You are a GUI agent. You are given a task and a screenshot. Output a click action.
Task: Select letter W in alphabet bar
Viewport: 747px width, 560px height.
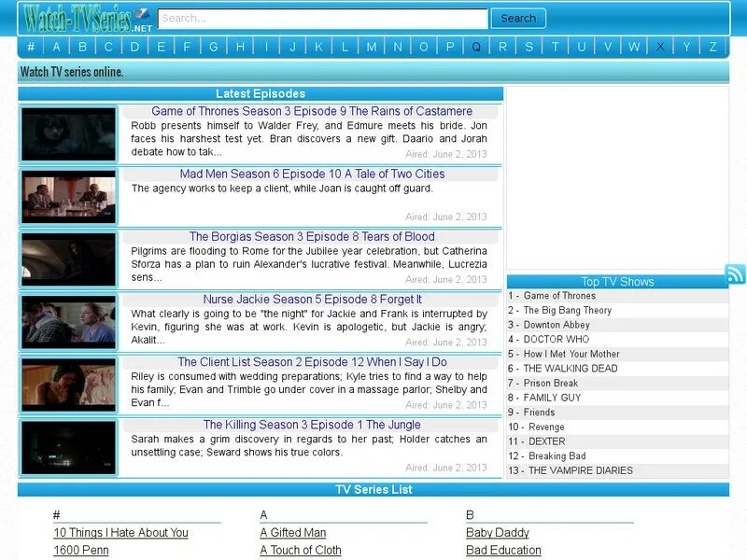point(634,47)
